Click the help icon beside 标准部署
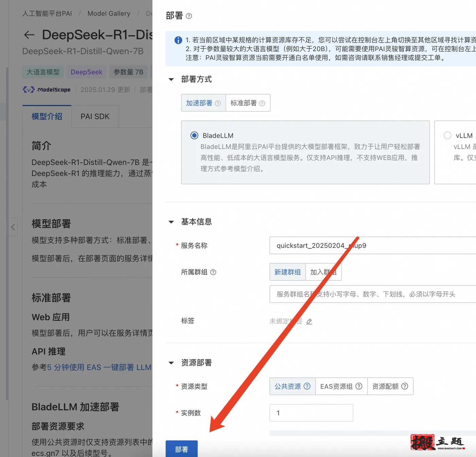This screenshot has width=476, height=457. (262, 103)
